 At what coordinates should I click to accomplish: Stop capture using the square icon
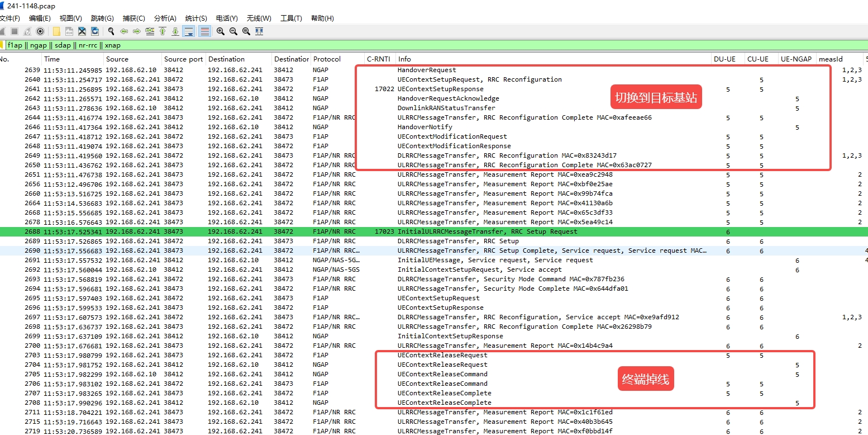point(15,31)
